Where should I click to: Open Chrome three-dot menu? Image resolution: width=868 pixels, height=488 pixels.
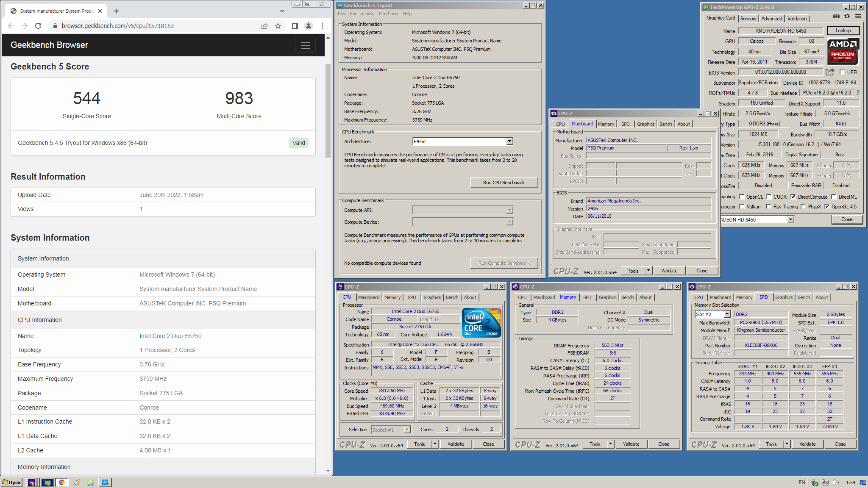pyautogui.click(x=322, y=26)
